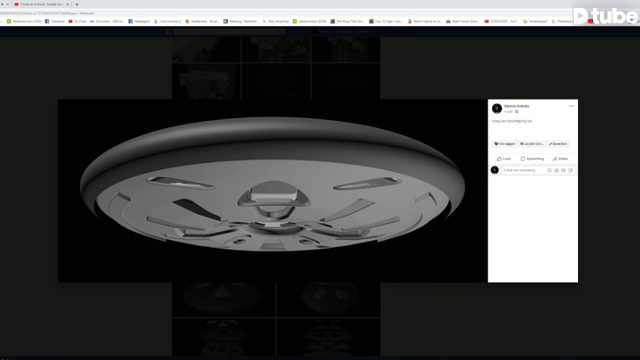Screen dimensions: 640x360
Task: Open the Polly Streaming bookmark
Action: [x=276, y=21]
